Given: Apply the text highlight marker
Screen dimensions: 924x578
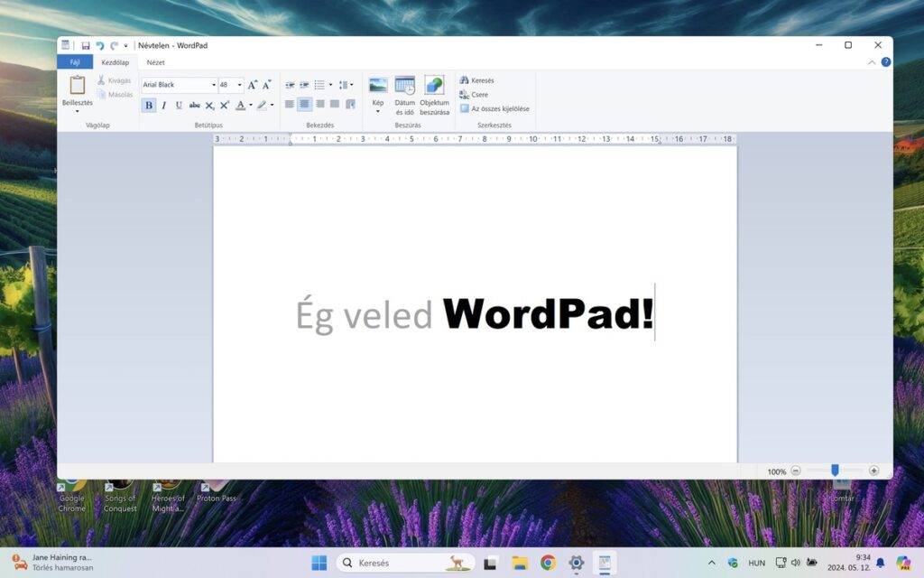Looking at the screenshot, I should tap(262, 106).
